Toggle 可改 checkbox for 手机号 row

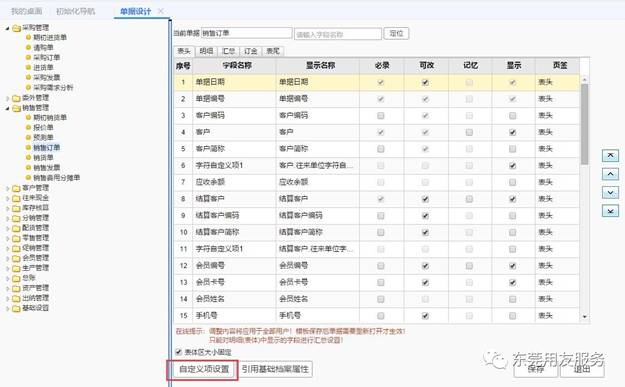(425, 316)
